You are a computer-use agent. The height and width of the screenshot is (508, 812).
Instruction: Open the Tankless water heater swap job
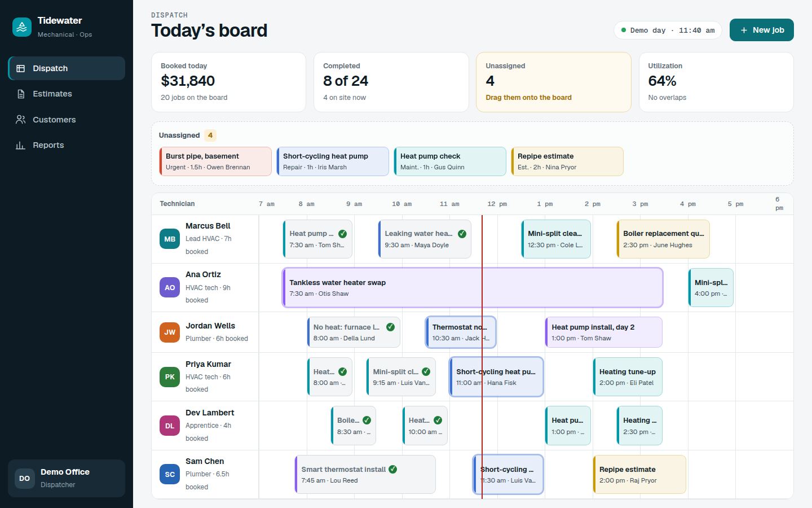473,288
